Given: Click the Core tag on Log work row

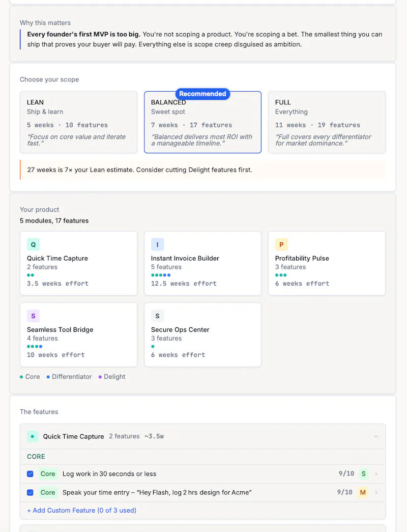Looking at the screenshot, I should click(48, 473).
